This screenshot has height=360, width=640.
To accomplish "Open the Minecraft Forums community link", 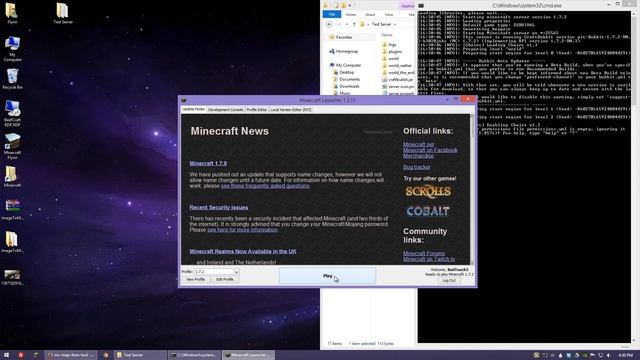I will [x=424, y=253].
